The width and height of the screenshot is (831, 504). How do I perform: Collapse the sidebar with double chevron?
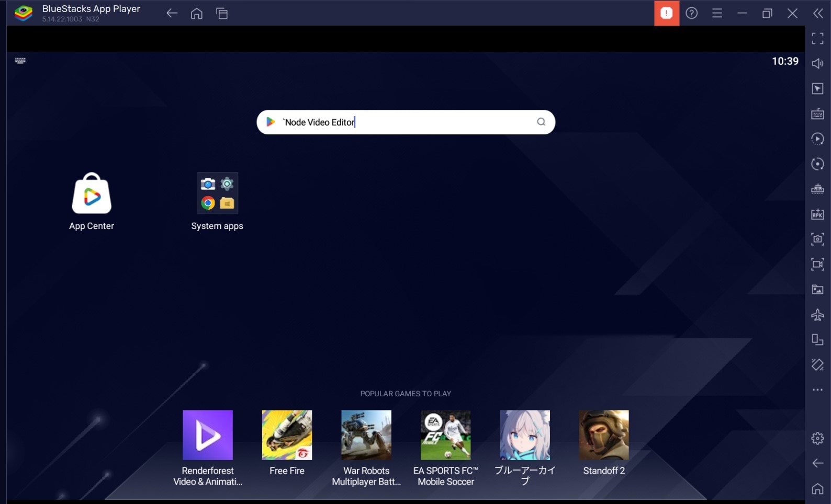818,13
